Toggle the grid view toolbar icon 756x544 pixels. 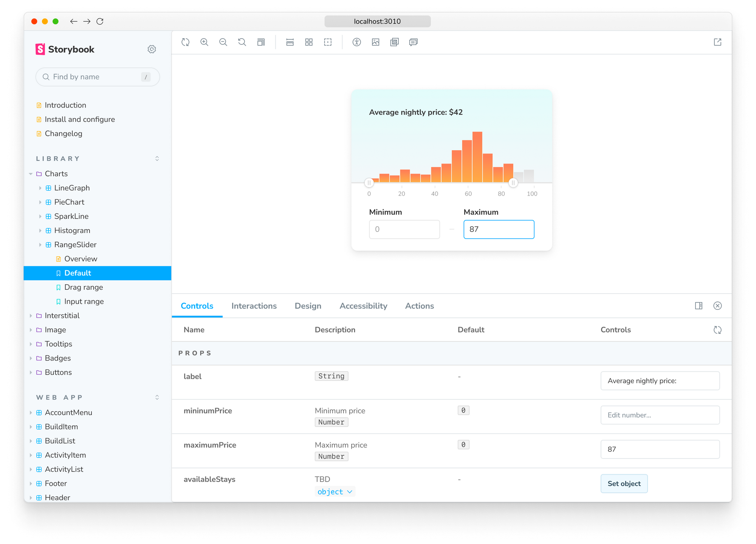pos(309,42)
